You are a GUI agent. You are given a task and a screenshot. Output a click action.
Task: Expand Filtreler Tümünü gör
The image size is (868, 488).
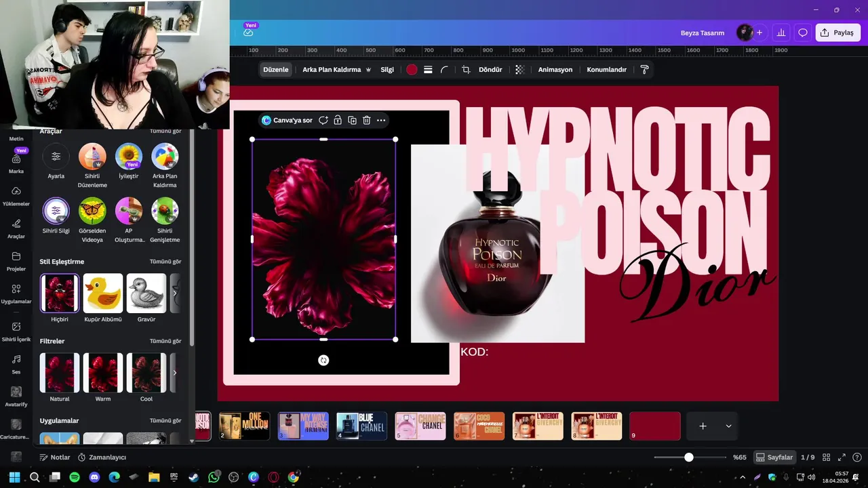point(165,341)
